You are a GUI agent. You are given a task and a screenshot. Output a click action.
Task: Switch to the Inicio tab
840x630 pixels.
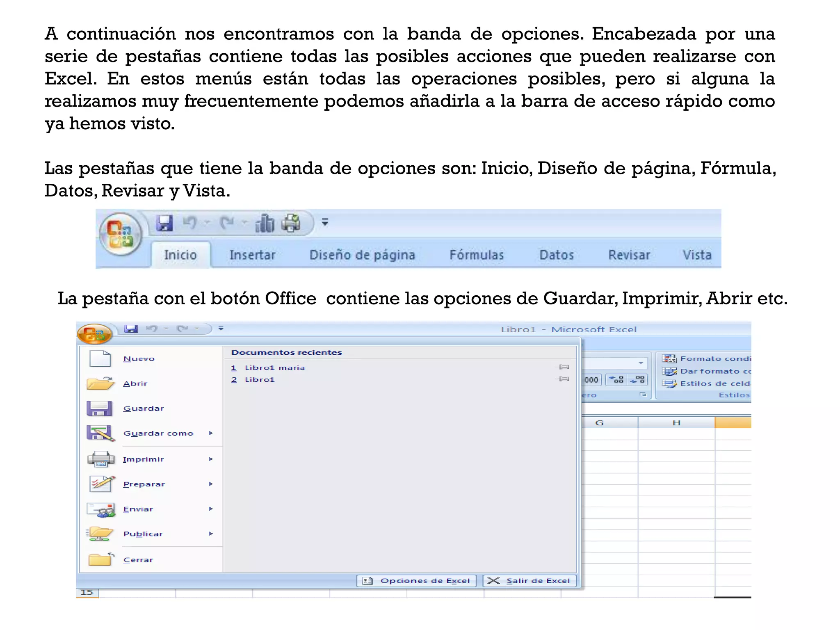(x=180, y=255)
